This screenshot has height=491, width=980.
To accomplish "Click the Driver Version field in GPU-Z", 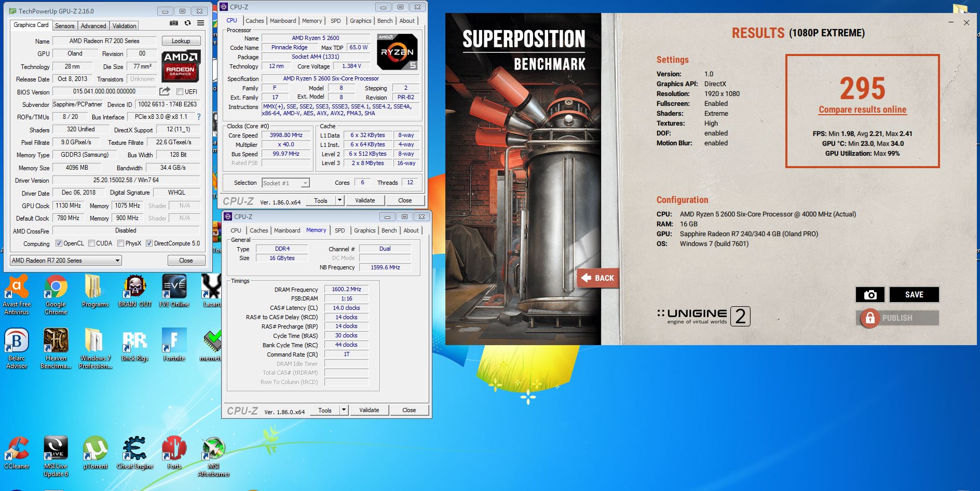I will pyautogui.click(x=126, y=180).
